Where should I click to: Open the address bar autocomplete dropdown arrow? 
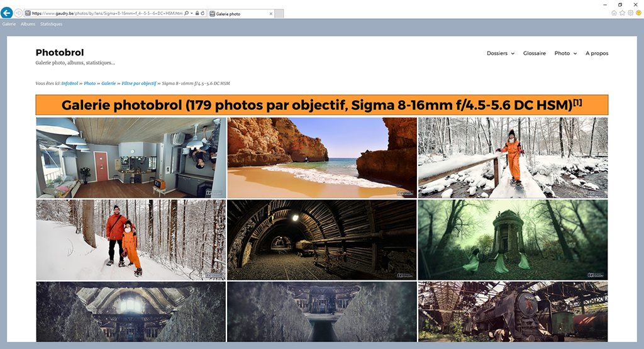coord(191,14)
